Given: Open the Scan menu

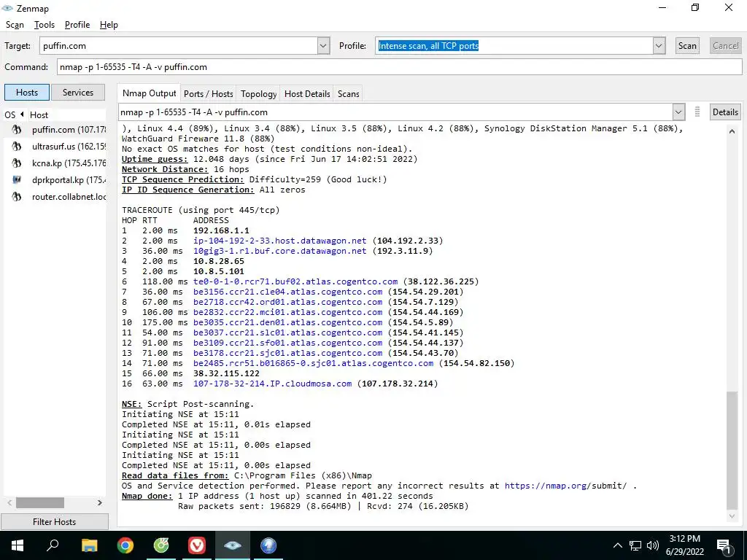Looking at the screenshot, I should point(15,25).
